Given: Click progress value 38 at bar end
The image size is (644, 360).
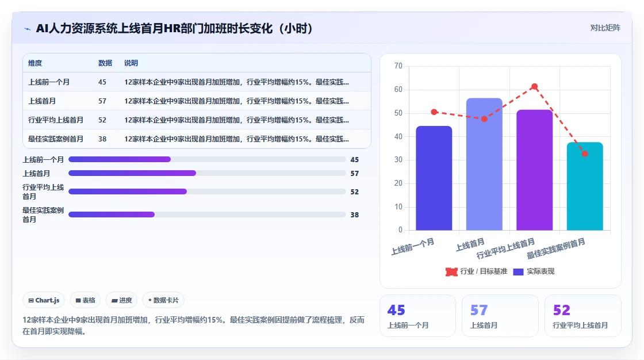Looking at the screenshot, I should 354,215.
